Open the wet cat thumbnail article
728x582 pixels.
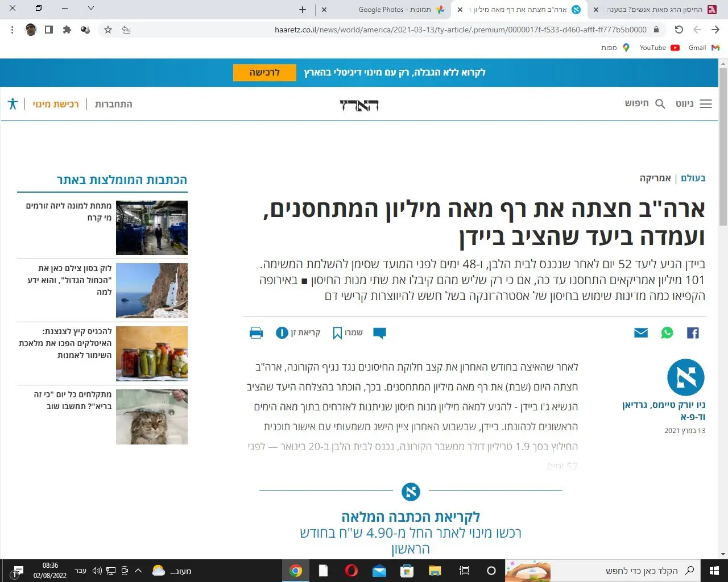click(151, 417)
